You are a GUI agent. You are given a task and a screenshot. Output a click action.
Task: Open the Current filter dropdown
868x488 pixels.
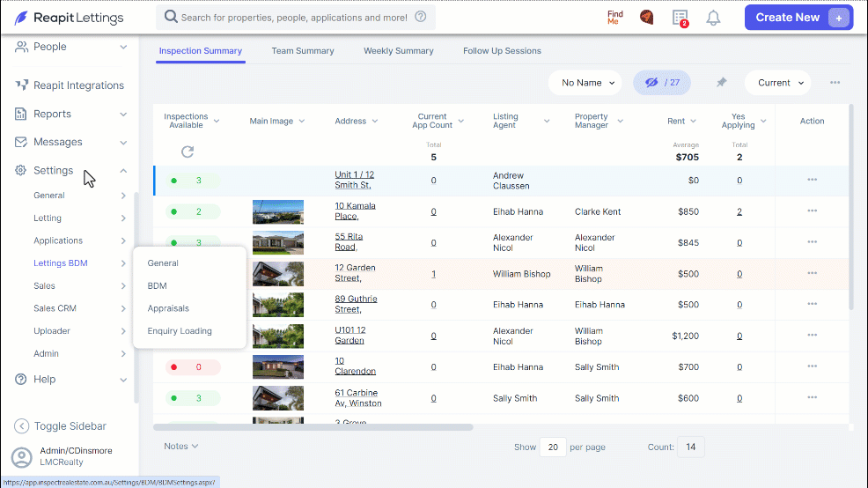tap(777, 83)
